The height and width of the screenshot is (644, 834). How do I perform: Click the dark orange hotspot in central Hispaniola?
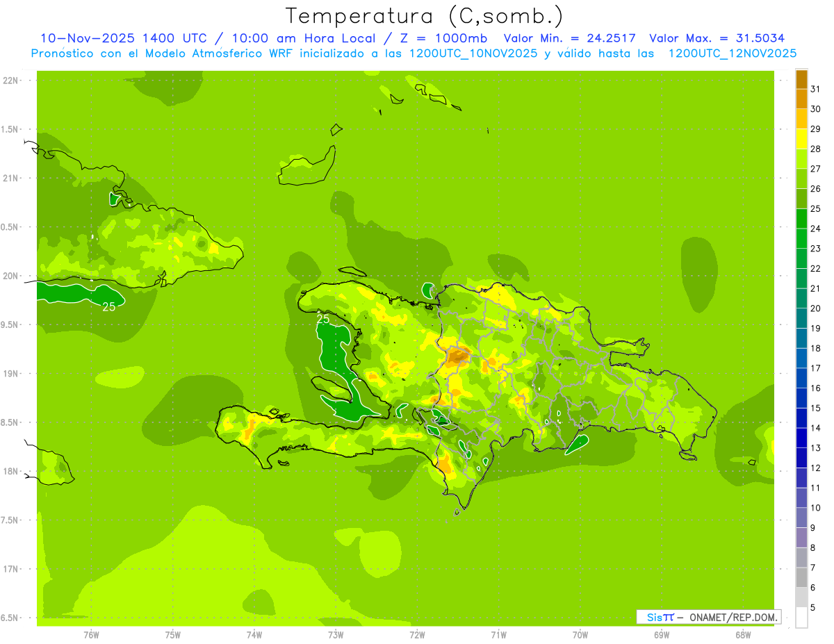coord(457,357)
